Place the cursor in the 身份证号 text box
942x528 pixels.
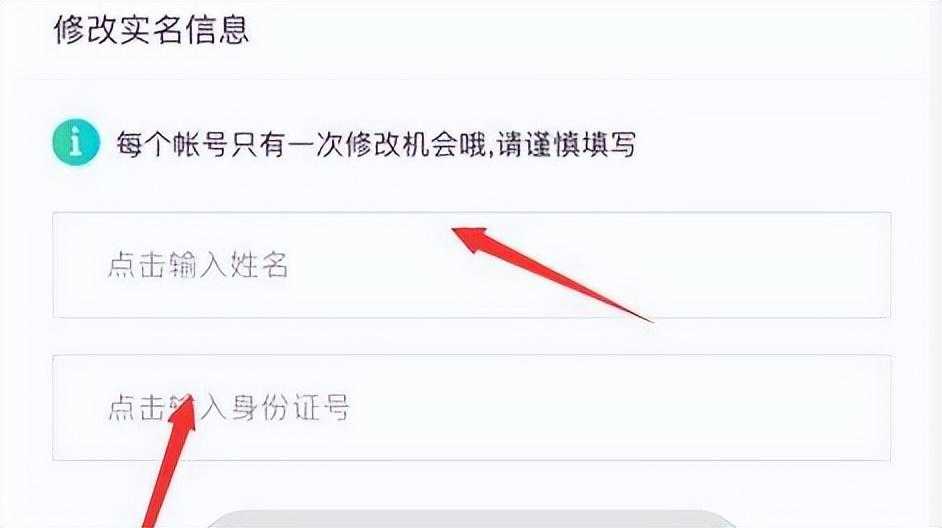click(x=472, y=408)
